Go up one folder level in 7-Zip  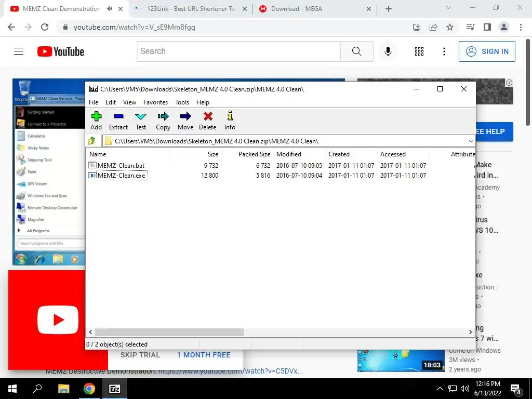coord(92,141)
